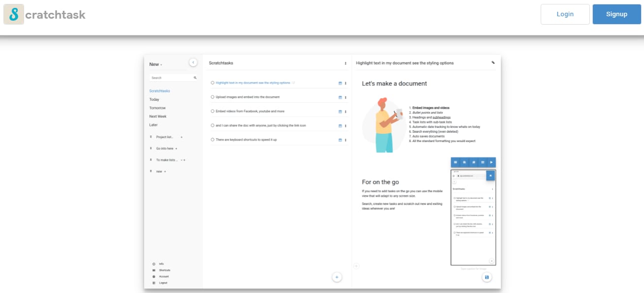644x293 pixels.
Task: Open calendar icon for 'share the doc' task
Action: [340, 126]
